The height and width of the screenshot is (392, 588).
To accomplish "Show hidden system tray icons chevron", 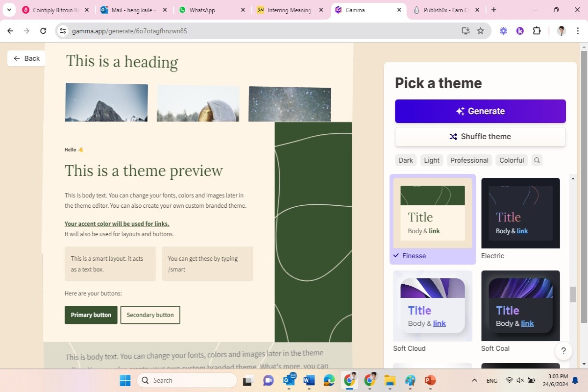I will pos(474,380).
